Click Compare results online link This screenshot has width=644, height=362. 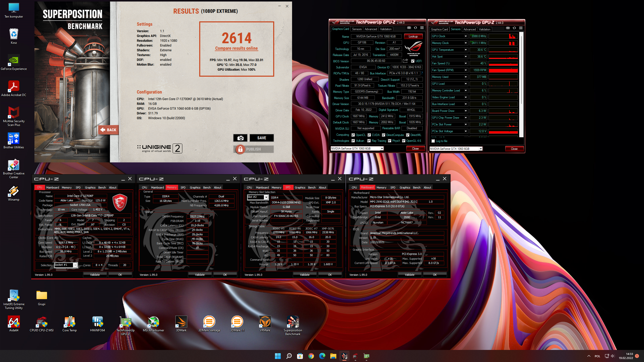(x=236, y=48)
